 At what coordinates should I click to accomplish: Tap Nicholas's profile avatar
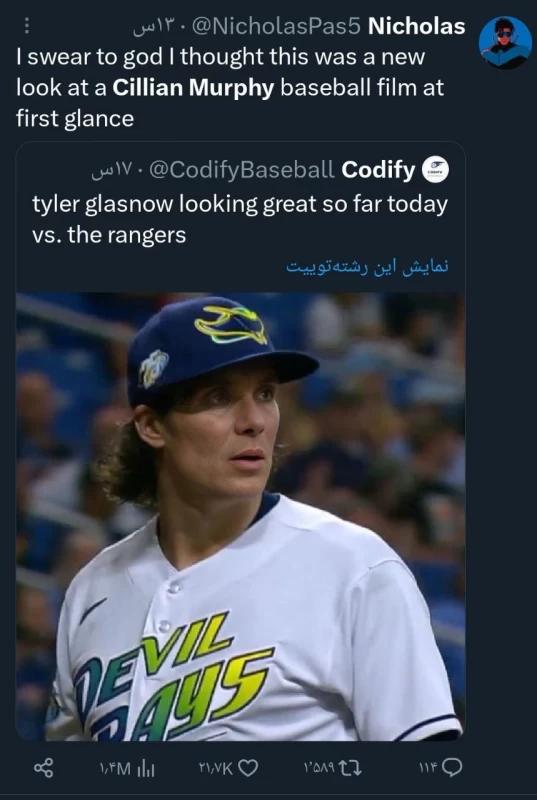tap(505, 43)
